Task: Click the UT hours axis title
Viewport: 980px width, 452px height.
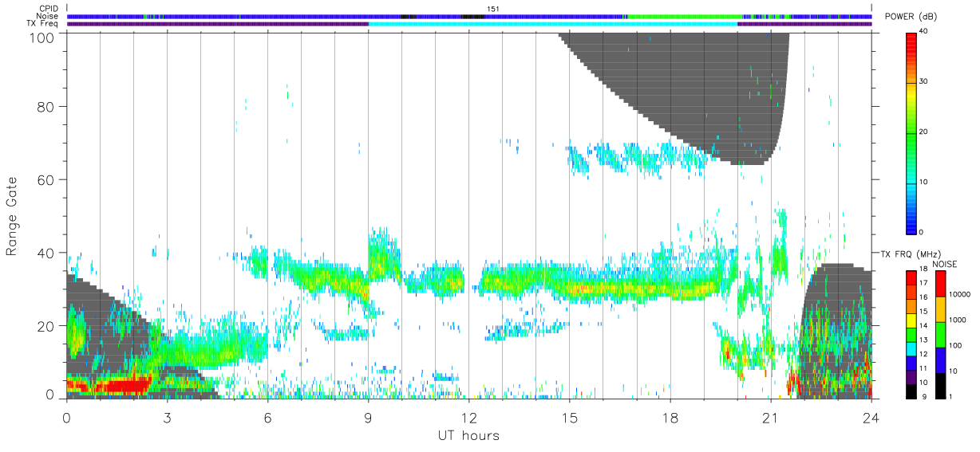Action: pos(468,435)
